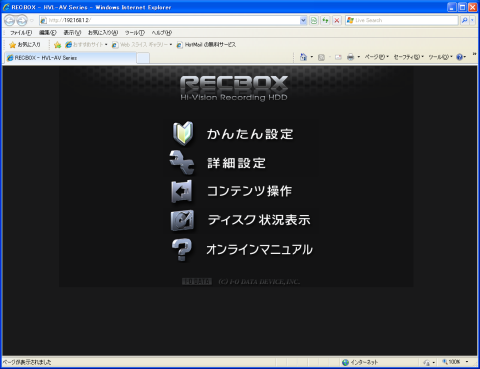The image size is (480, 369).
Task: Close the Internet Explorer window
Action: pos(473,7)
